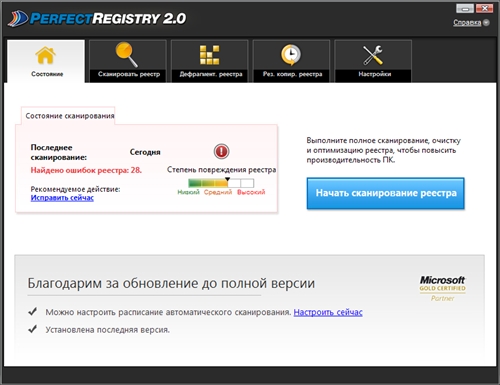Click the yellow blocks defragment registry icon
Image resolution: width=500 pixels, height=385 pixels.
(x=209, y=55)
